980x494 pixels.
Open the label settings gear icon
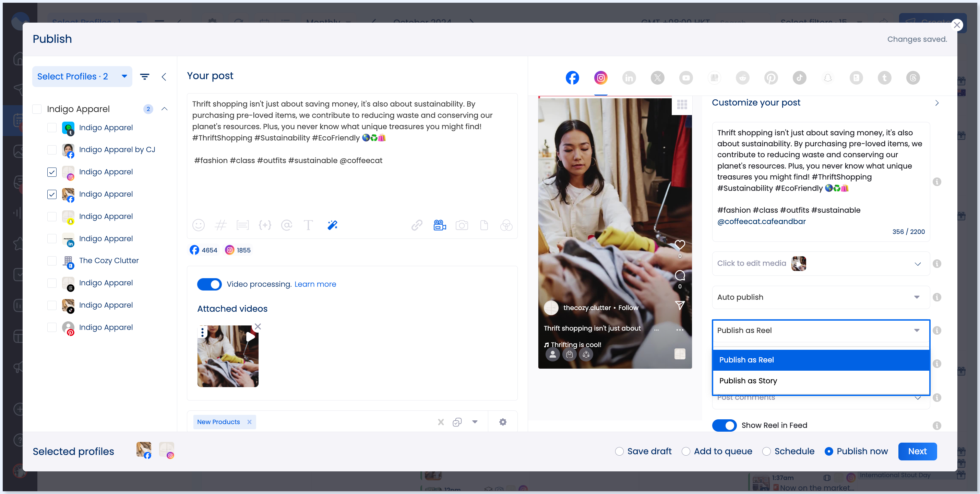coord(503,422)
